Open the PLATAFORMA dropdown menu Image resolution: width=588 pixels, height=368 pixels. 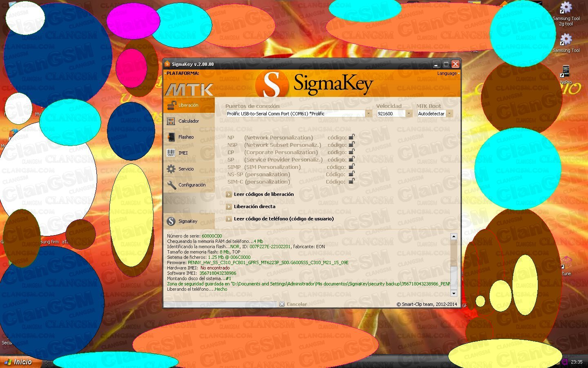pyautogui.click(x=182, y=74)
